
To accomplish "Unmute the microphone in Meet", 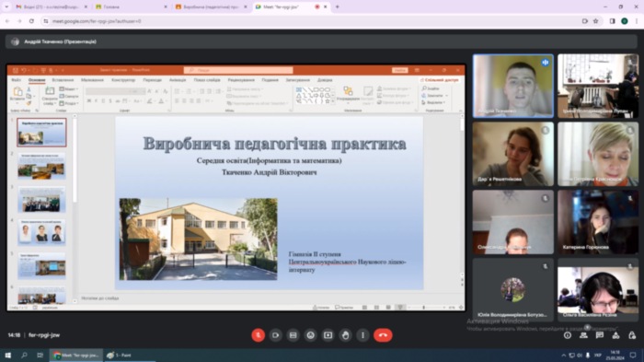I will (x=258, y=335).
